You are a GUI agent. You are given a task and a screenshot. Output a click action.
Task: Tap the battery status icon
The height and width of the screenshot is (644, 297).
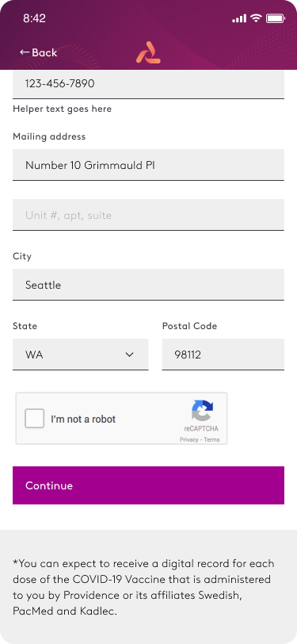coord(276,18)
